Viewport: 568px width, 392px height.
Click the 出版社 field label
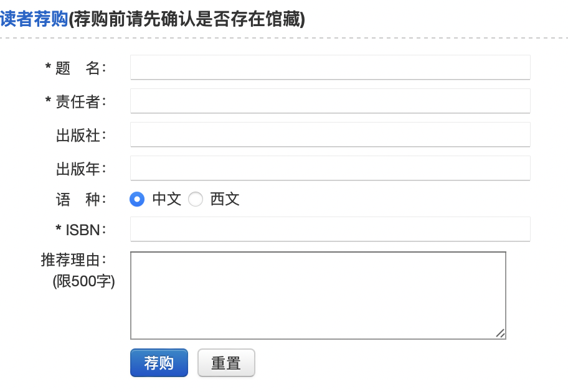pos(81,136)
